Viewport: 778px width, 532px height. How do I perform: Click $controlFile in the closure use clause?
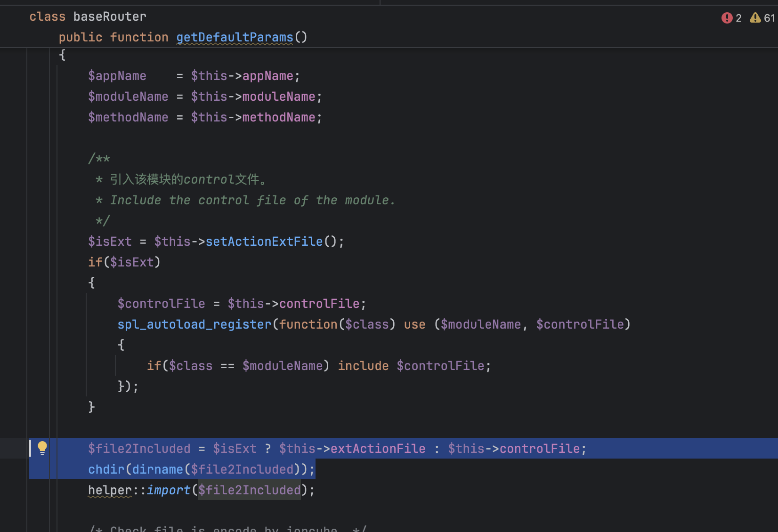580,324
